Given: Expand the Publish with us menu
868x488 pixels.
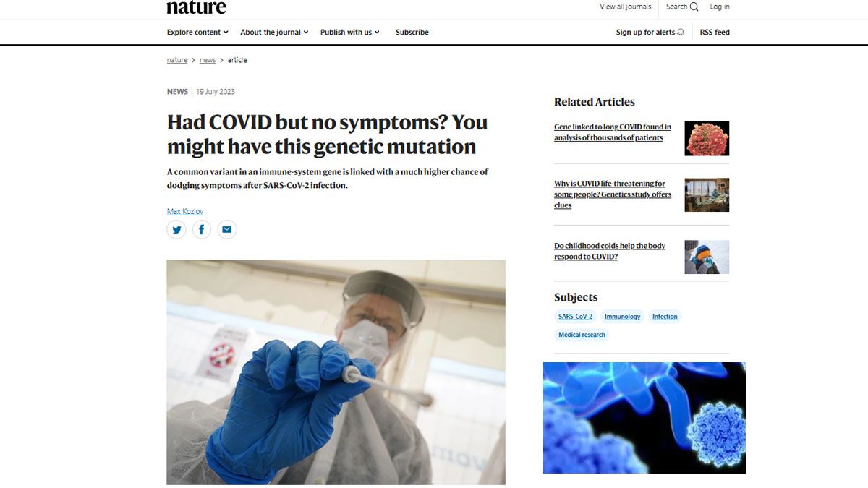Looking at the screenshot, I should tap(349, 32).
